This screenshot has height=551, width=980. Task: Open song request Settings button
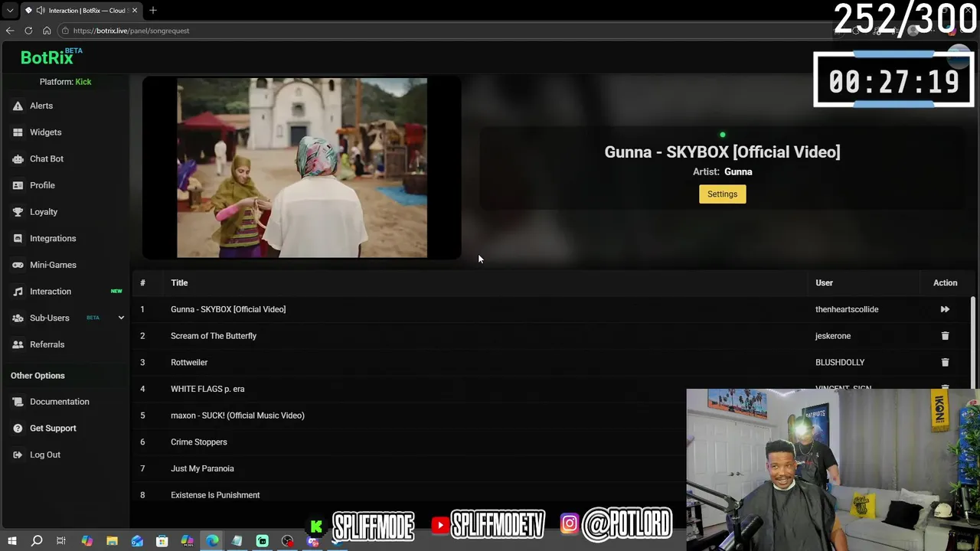pyautogui.click(x=722, y=194)
